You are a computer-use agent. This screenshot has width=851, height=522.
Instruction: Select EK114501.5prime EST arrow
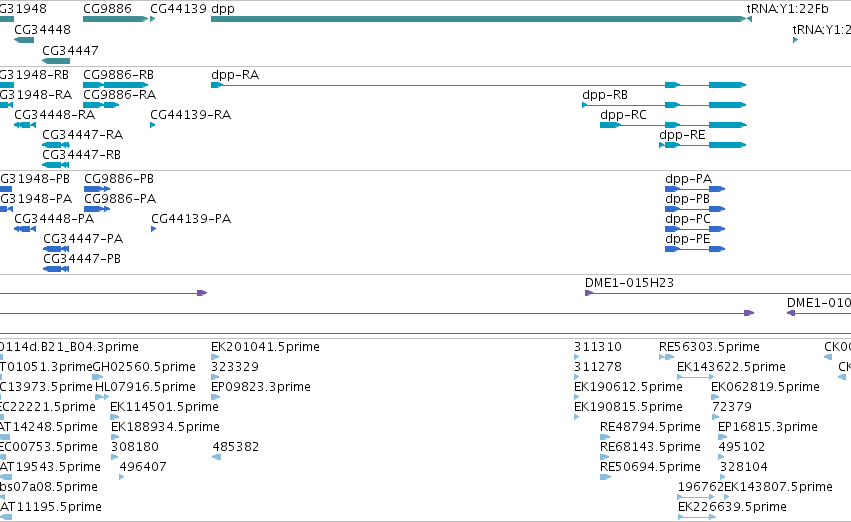[113, 417]
